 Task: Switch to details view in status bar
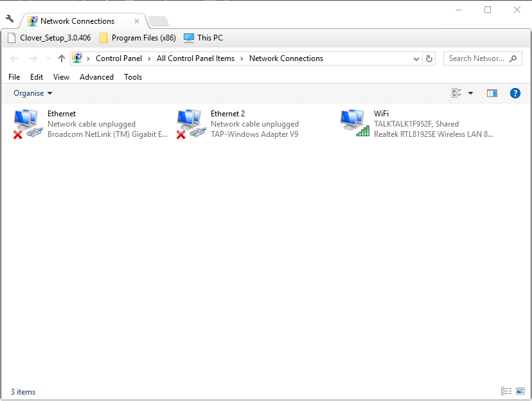[506, 391]
